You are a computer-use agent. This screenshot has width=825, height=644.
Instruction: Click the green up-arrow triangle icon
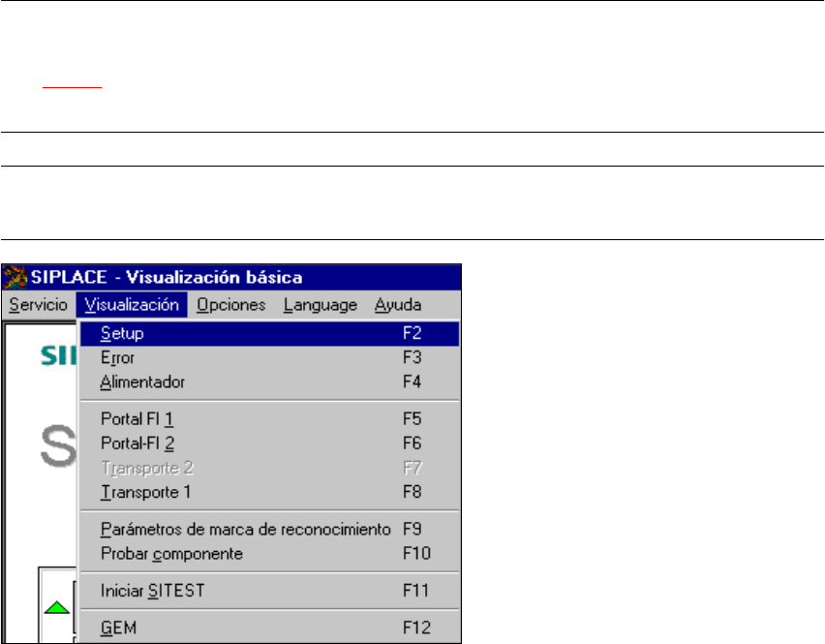click(57, 606)
